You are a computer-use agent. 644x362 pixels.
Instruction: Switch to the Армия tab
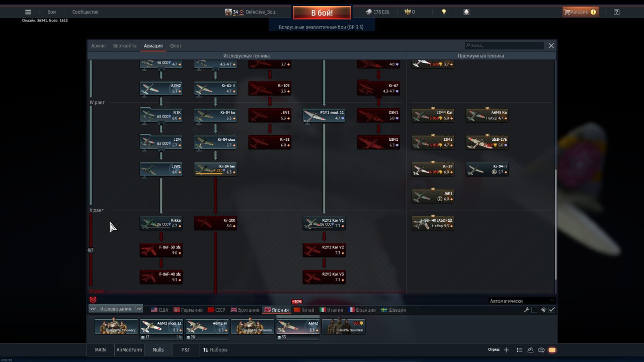(98, 46)
